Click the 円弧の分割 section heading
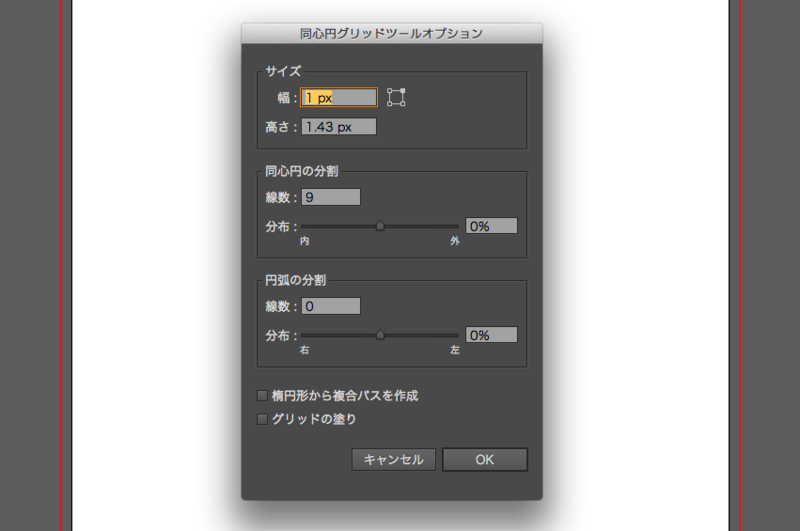 [295, 280]
